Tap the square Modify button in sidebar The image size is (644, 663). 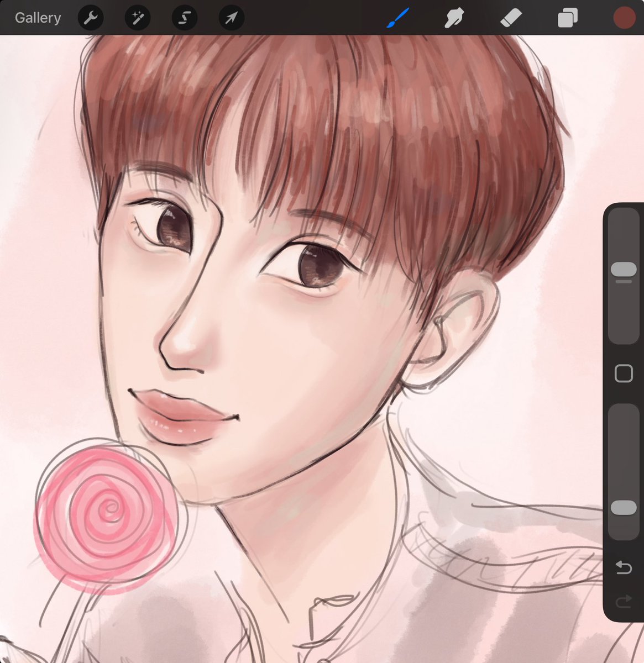pos(624,373)
